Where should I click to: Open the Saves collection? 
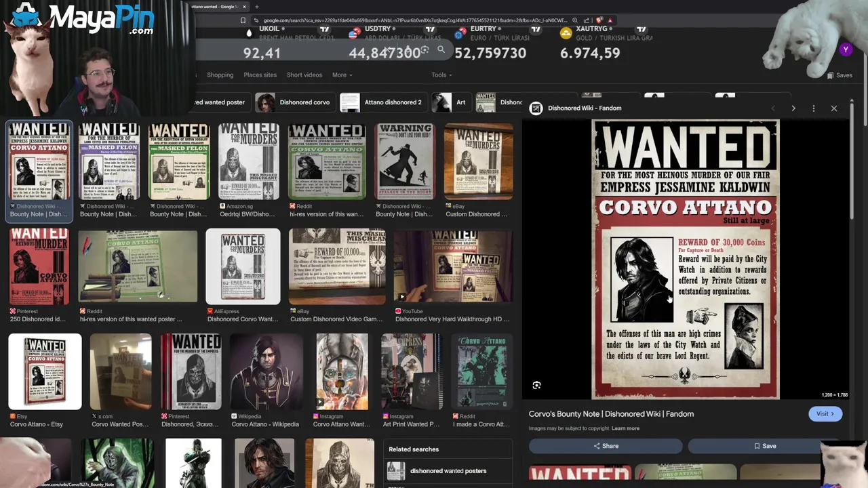pos(839,75)
